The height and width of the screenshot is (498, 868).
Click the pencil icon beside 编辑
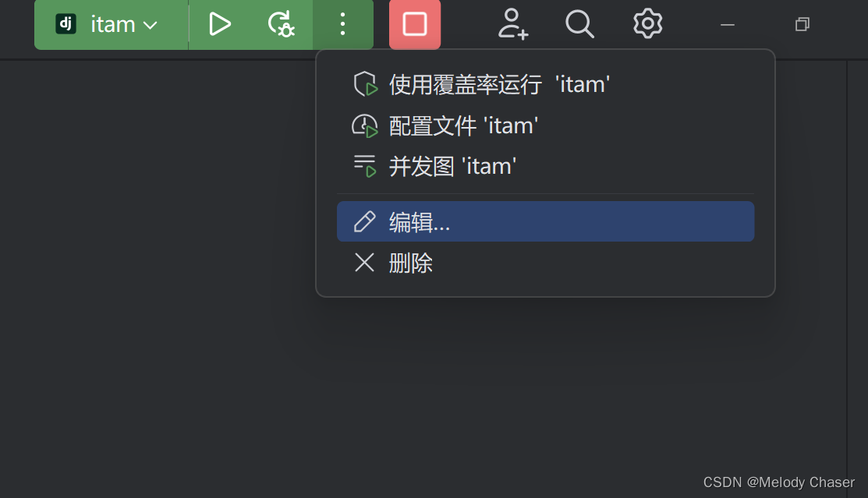click(x=365, y=221)
